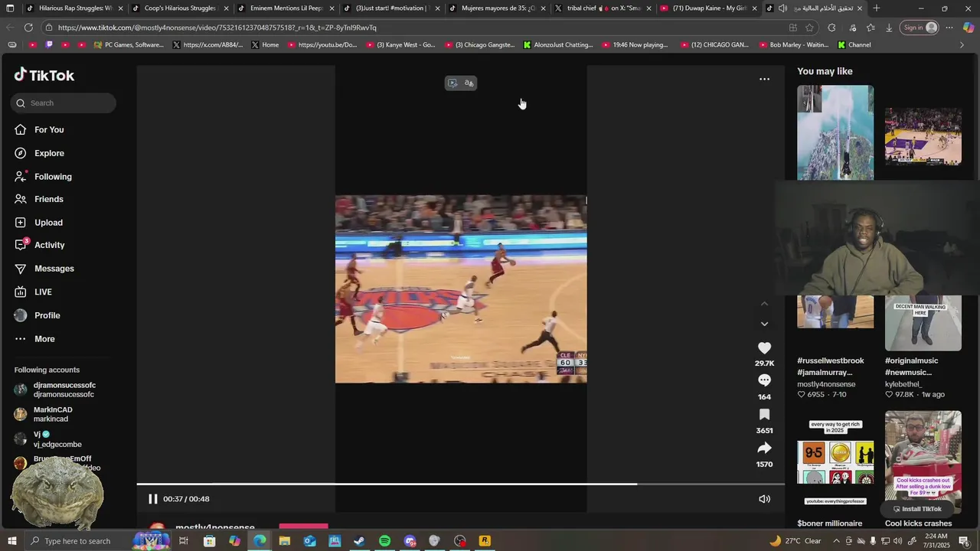The height and width of the screenshot is (551, 980).
Task: Open Cool kicks crashes video thumbnail
Action: [923, 462]
